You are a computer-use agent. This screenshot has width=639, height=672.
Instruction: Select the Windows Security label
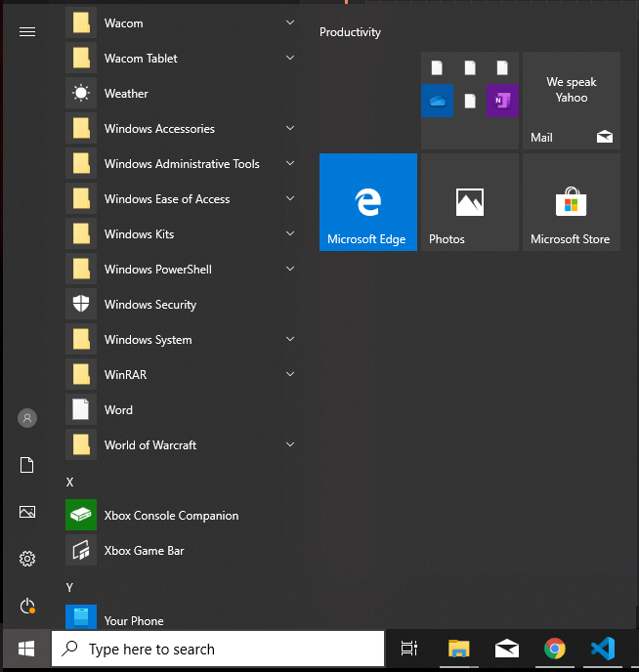click(150, 305)
